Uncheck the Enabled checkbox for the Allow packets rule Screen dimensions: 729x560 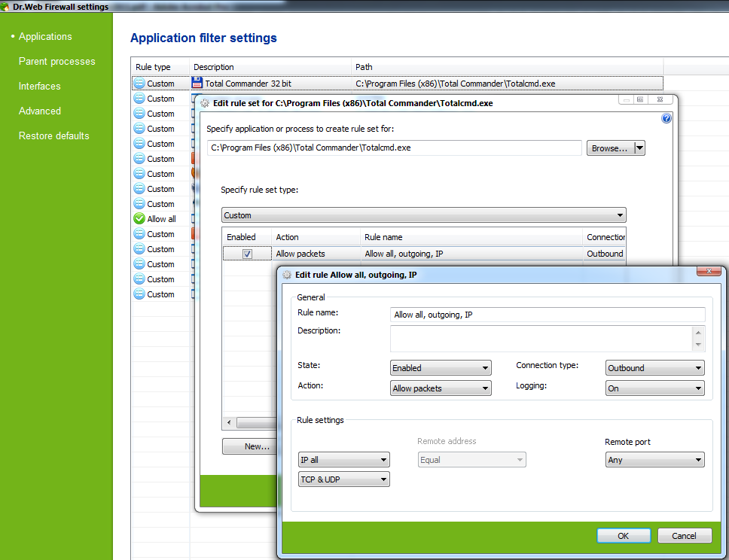pyautogui.click(x=247, y=254)
